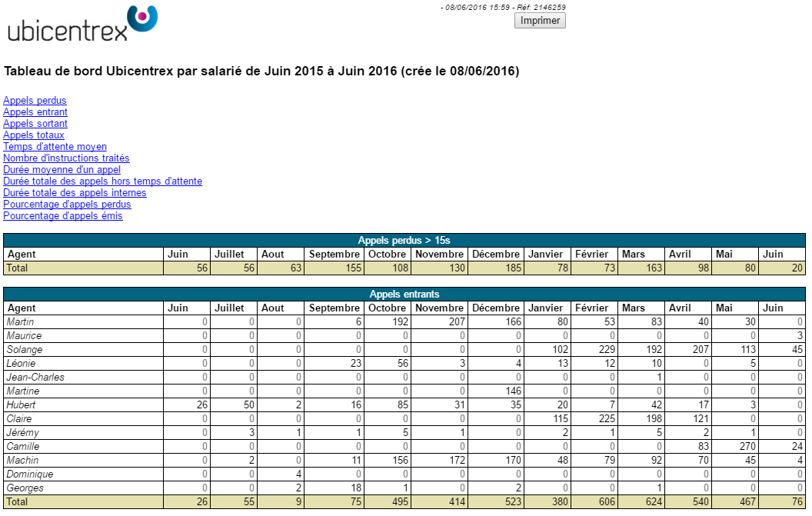The height and width of the screenshot is (516, 812).
Task: Click the Imprimer button
Action: pyautogui.click(x=540, y=21)
